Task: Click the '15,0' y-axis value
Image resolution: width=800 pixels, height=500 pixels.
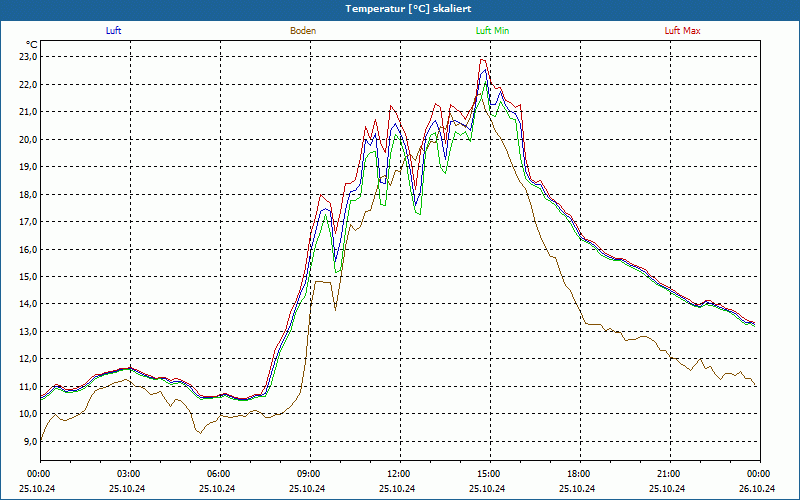Action: pos(29,277)
